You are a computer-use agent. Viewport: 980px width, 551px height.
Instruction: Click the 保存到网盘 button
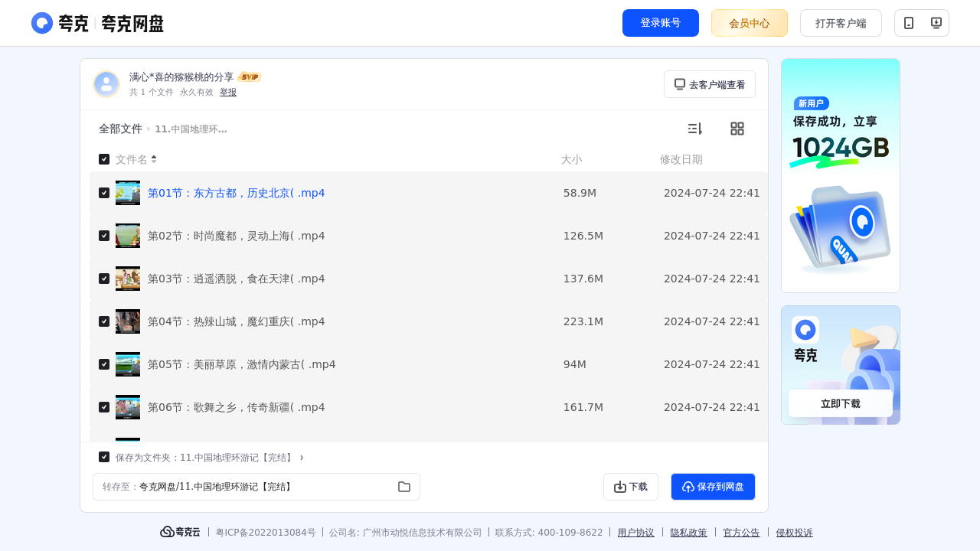click(x=714, y=487)
